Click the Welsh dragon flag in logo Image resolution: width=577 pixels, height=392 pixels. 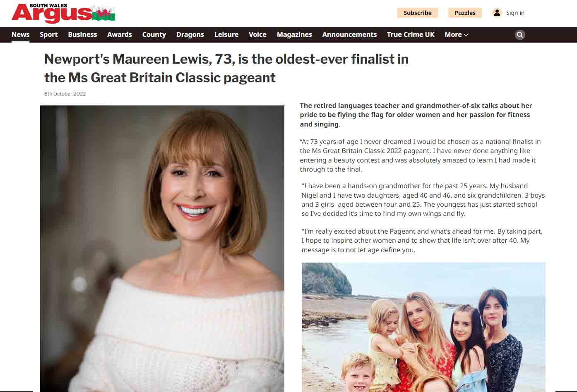(x=103, y=14)
